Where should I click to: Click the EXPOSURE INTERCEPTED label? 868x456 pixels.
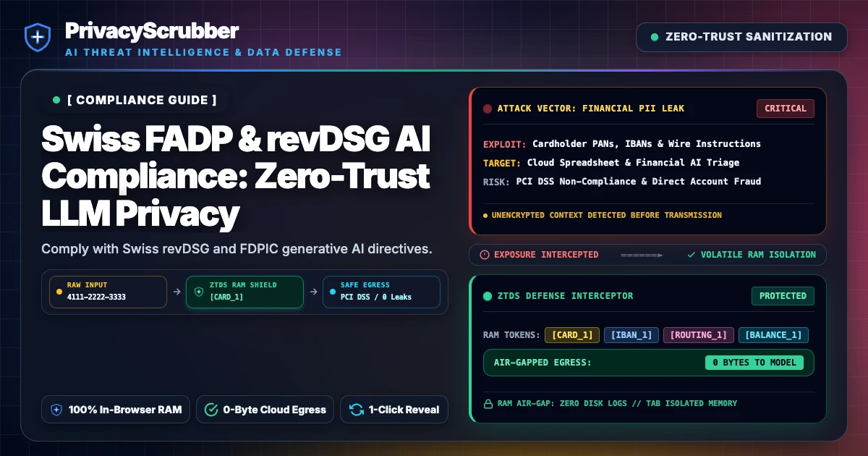click(546, 255)
